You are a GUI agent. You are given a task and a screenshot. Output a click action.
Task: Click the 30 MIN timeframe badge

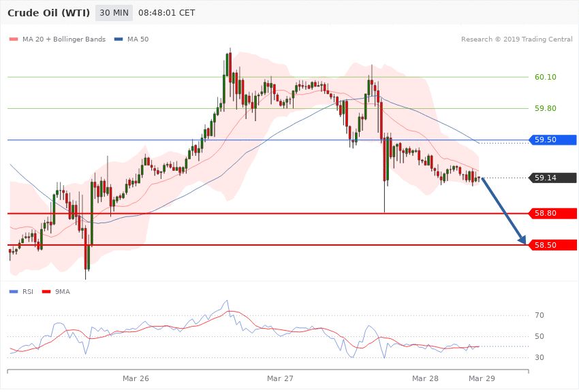(x=114, y=13)
